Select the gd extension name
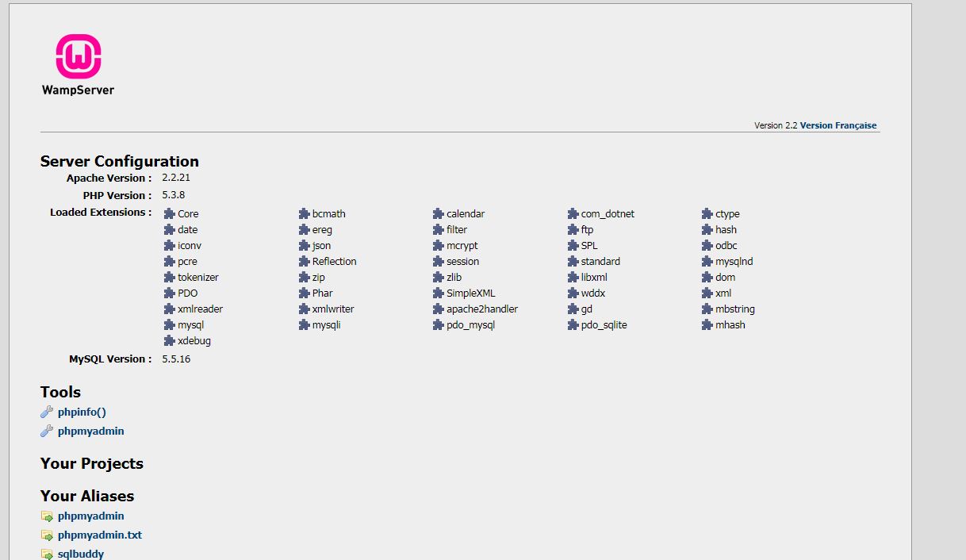The image size is (966, 560). 587,309
